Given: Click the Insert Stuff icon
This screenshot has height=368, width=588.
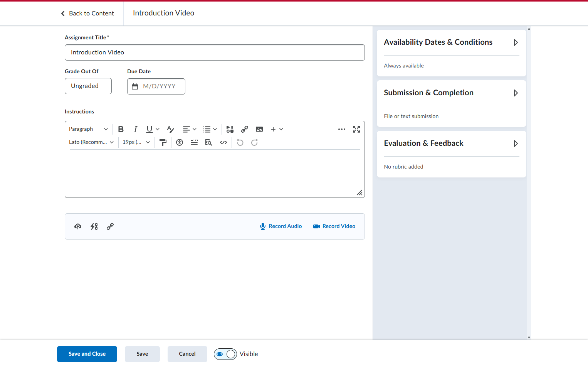Looking at the screenshot, I should point(230,129).
